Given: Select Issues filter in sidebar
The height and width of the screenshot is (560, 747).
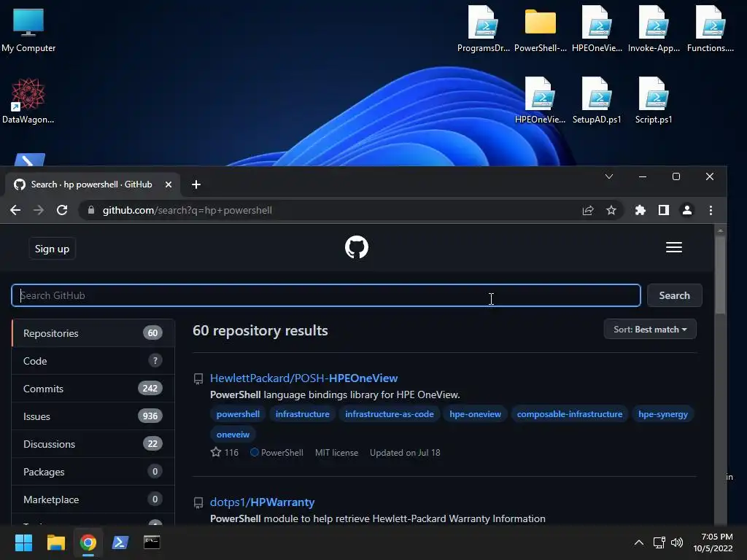Looking at the screenshot, I should (93, 416).
